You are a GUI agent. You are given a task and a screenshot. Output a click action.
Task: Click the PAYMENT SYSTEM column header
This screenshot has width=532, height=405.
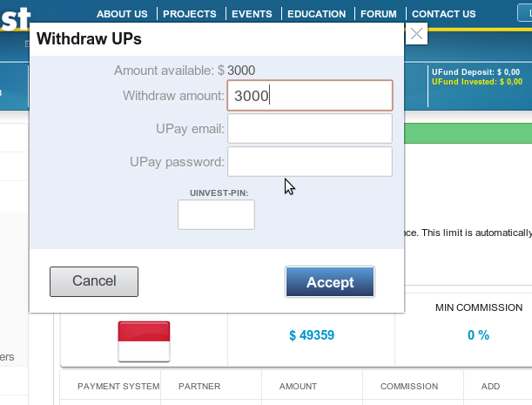[x=118, y=386]
